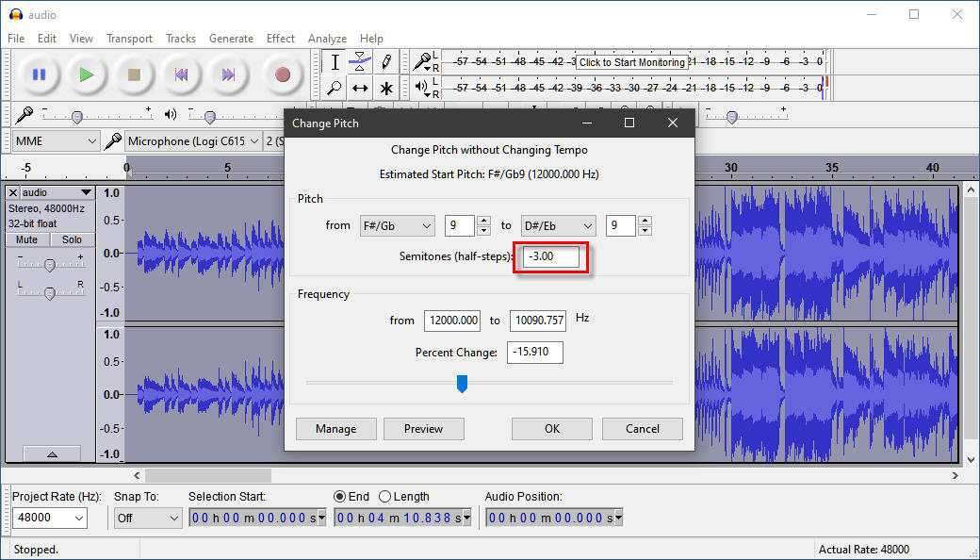Open the to pitch D#/Eb dropdown
This screenshot has width=980, height=560.
click(557, 225)
